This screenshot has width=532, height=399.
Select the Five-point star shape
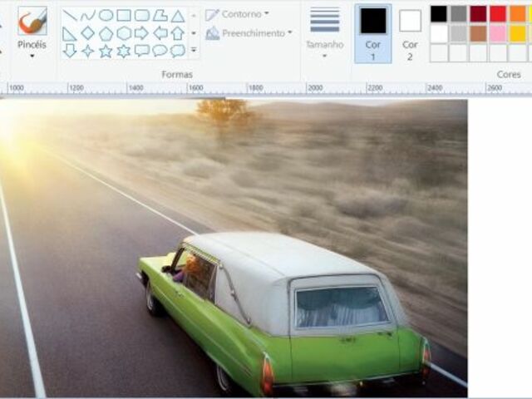pos(106,51)
